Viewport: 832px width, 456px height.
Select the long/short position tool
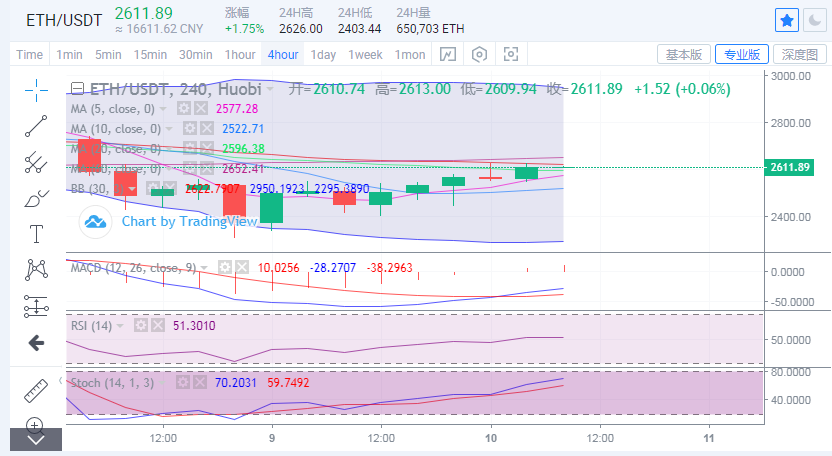click(36, 306)
